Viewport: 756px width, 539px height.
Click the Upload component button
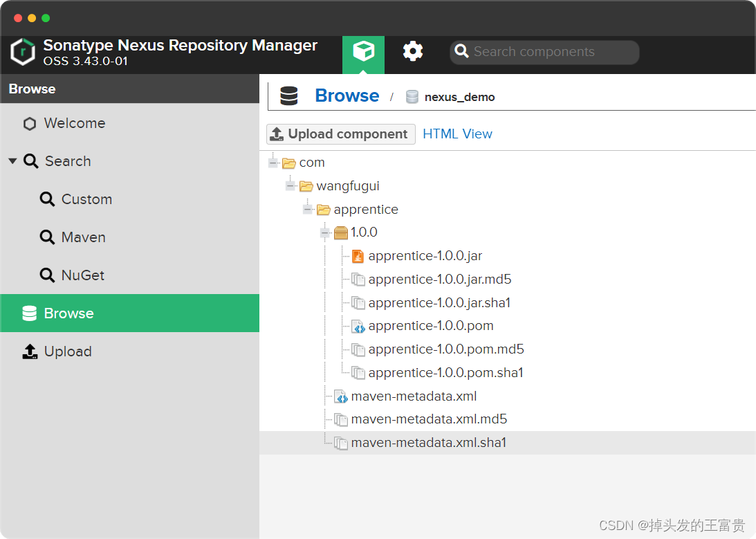(x=341, y=134)
